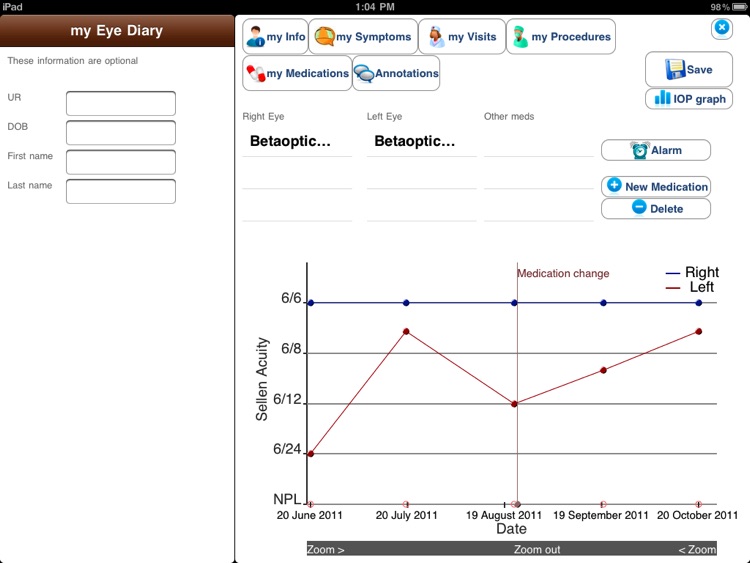Click Zoom > on graph bar
750x563 pixels.
click(x=325, y=550)
